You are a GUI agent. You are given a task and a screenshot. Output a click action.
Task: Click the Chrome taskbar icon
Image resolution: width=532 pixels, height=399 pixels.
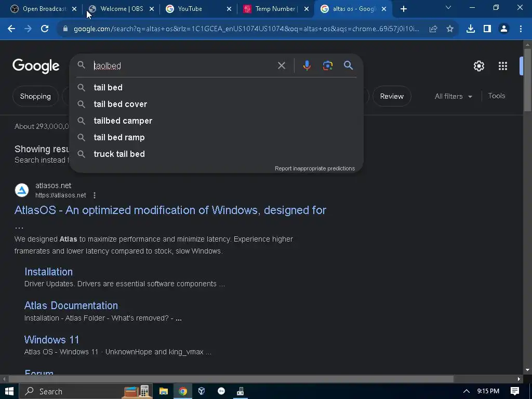183,391
